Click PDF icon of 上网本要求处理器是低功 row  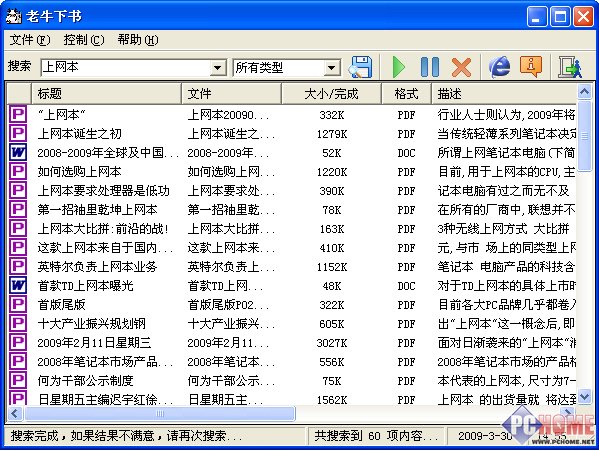18,190
